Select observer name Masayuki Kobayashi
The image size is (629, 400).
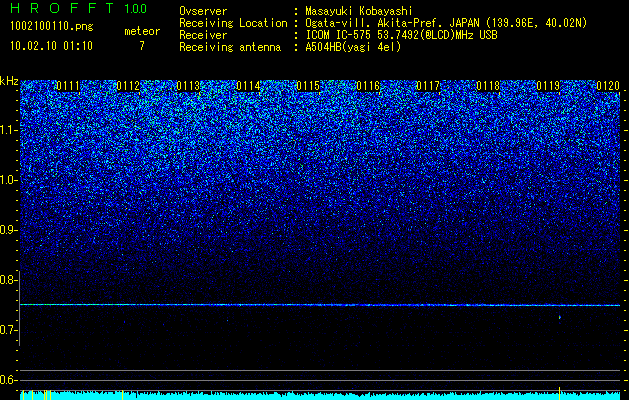[359, 11]
